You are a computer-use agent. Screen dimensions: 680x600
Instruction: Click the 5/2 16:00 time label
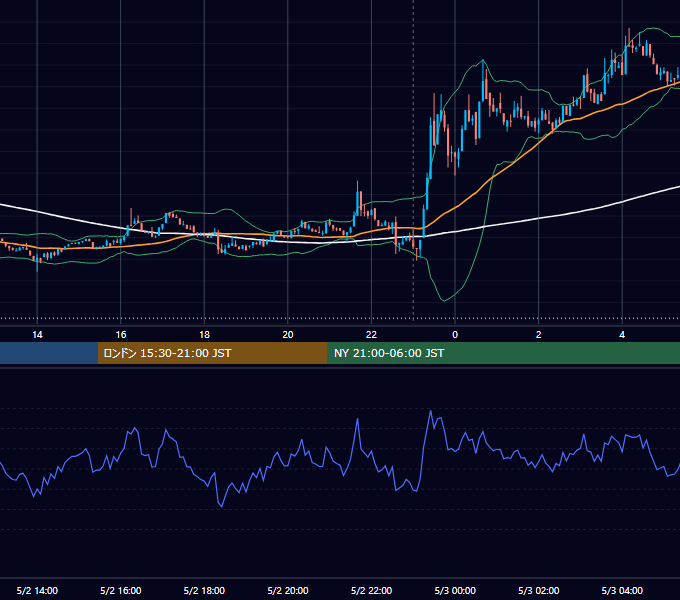[x=121, y=590]
